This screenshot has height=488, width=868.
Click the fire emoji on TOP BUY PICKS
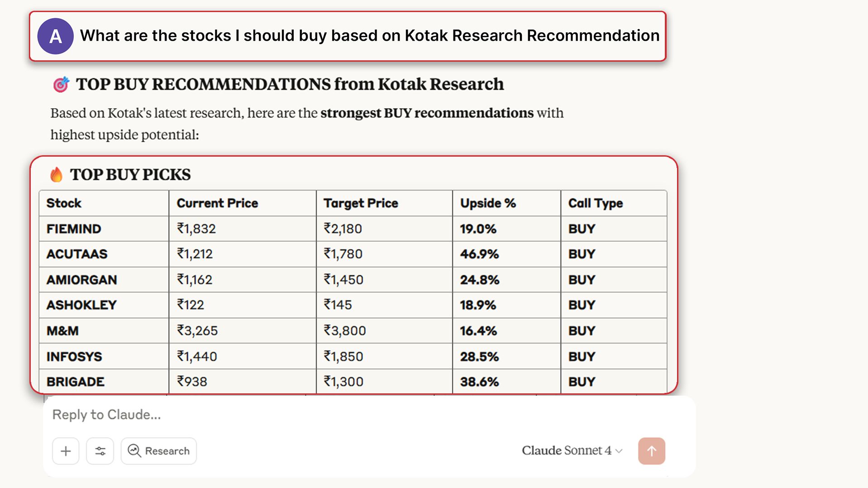click(x=57, y=174)
